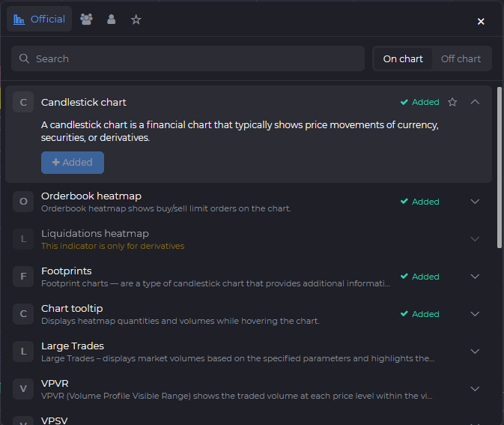Favorite the Candlestick chart with star icon
The height and width of the screenshot is (425, 504).
click(452, 102)
